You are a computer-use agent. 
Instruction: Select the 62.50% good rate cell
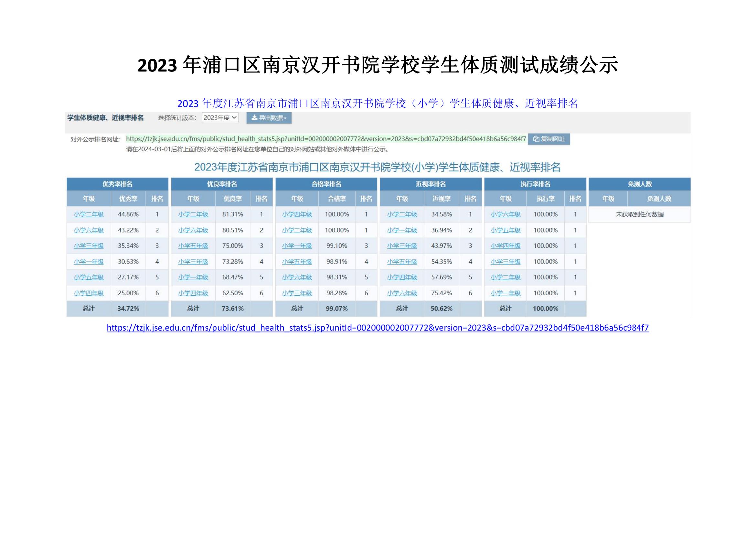tap(232, 293)
